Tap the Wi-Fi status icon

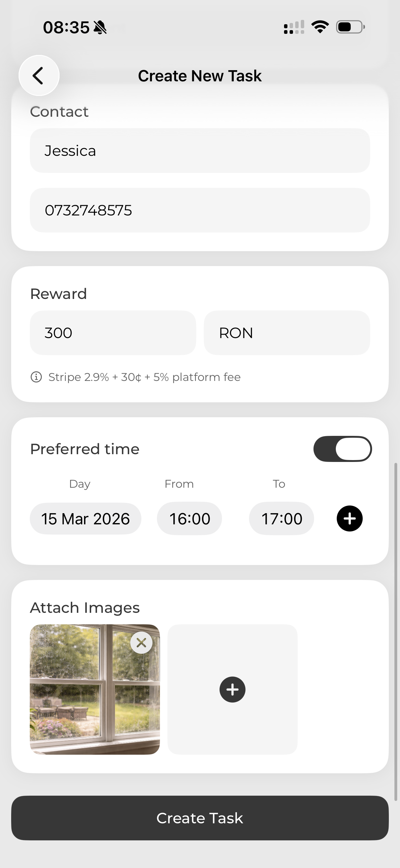(x=320, y=27)
